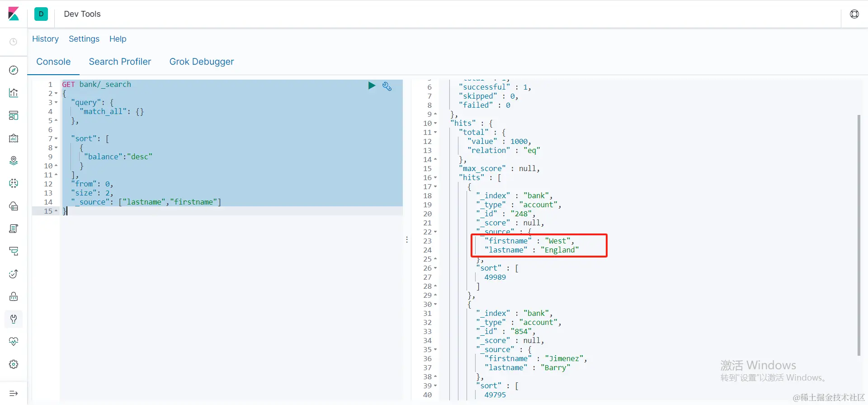
Task: Collapse sort object fold arrow at line 8
Action: click(x=56, y=148)
